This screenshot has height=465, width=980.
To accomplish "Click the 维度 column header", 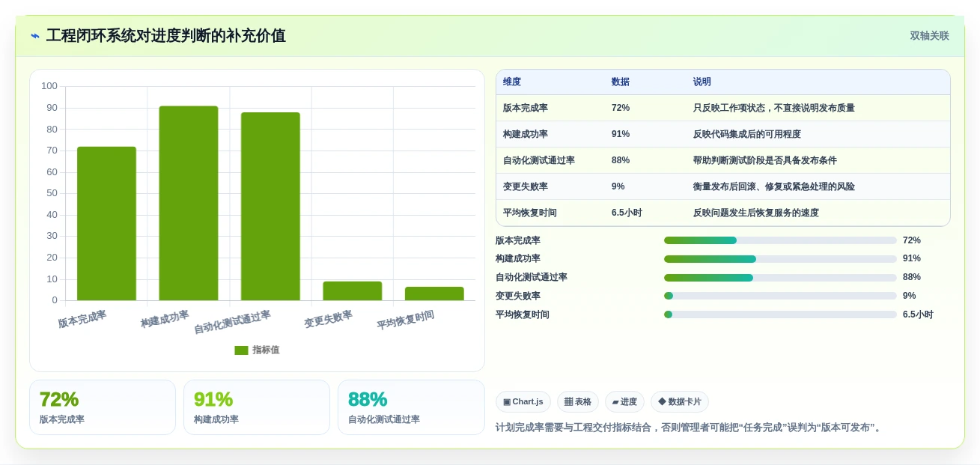I will pos(512,82).
